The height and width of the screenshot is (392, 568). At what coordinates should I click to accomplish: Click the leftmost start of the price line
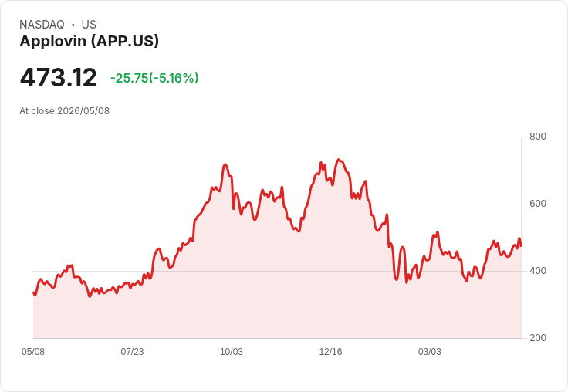click(34, 292)
